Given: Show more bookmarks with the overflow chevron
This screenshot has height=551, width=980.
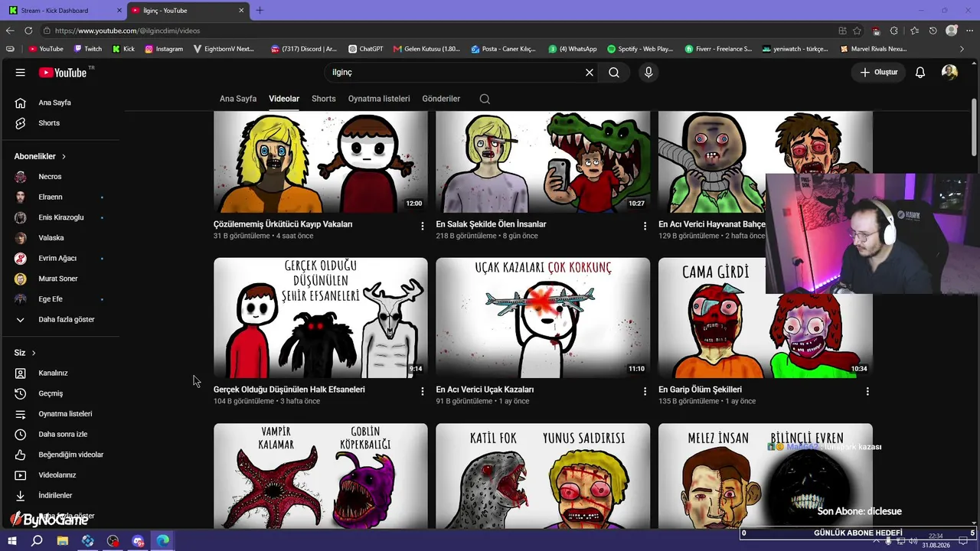Looking at the screenshot, I should 962,49.
